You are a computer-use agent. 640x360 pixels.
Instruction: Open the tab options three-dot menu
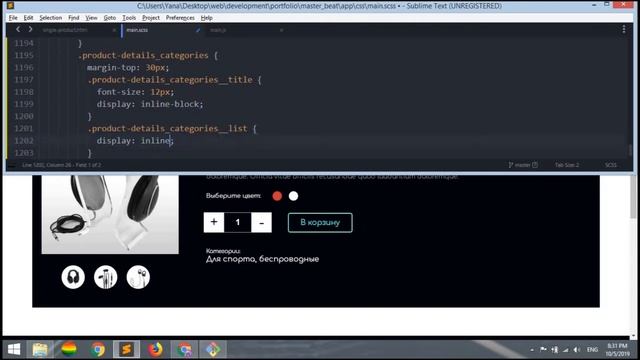click(624, 29)
